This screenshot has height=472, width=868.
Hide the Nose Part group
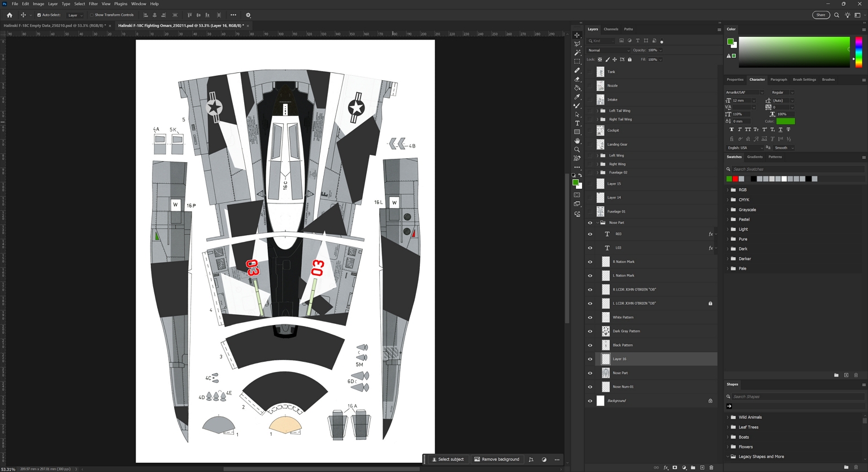(x=590, y=223)
